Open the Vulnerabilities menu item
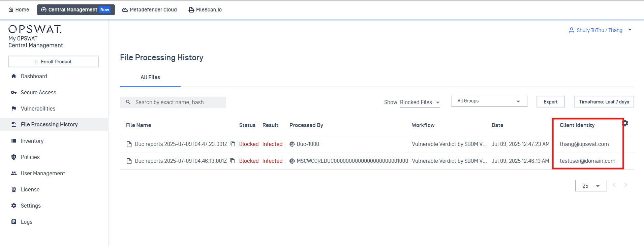Image resolution: width=644 pixels, height=246 pixels. click(38, 109)
